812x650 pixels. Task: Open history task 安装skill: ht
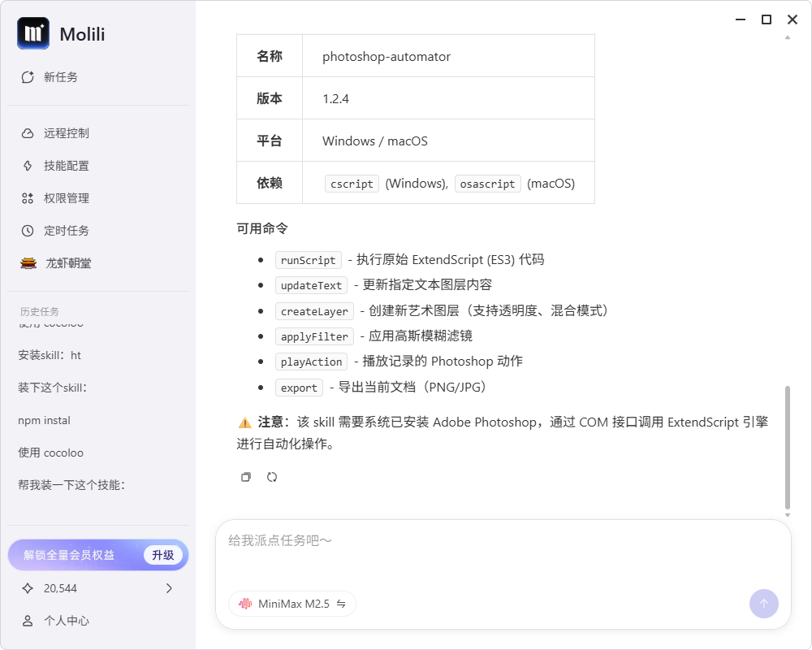click(x=50, y=356)
